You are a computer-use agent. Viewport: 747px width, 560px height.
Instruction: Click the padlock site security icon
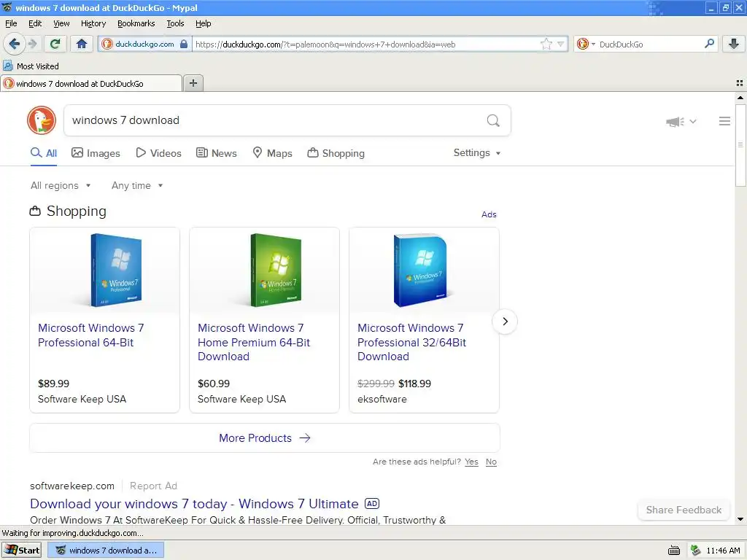pyautogui.click(x=184, y=44)
